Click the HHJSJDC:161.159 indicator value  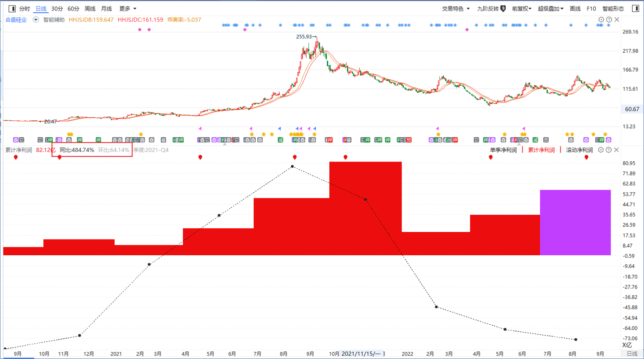140,20
